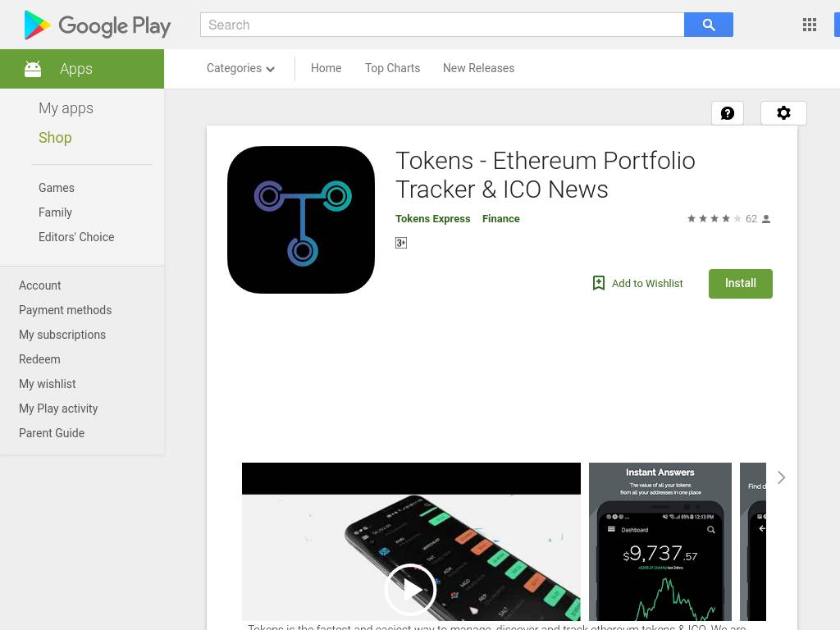Go to New Releases tab
840x630 pixels.
point(478,68)
